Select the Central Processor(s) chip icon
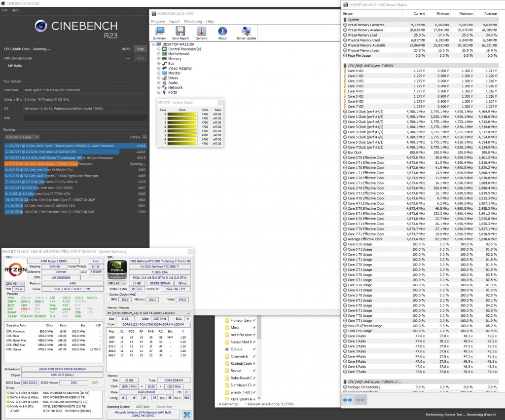Screen dimensions: 505x420 click(164, 49)
